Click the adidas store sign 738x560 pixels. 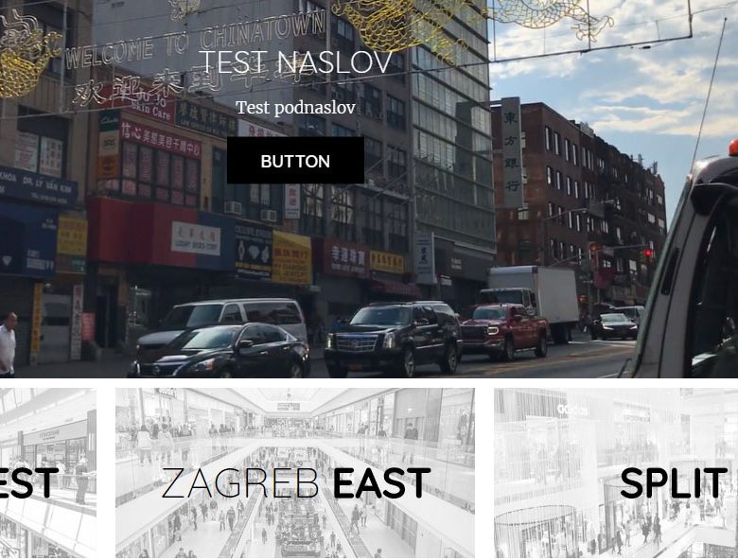click(x=571, y=409)
